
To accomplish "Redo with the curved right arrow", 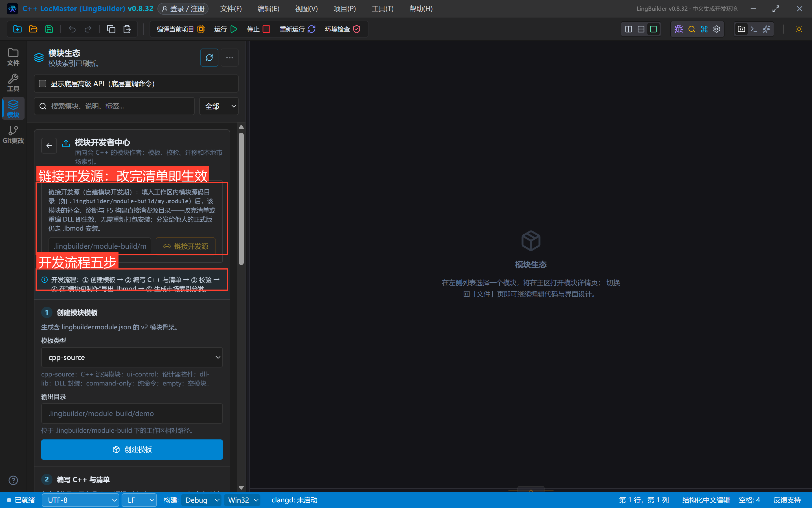I will click(88, 29).
